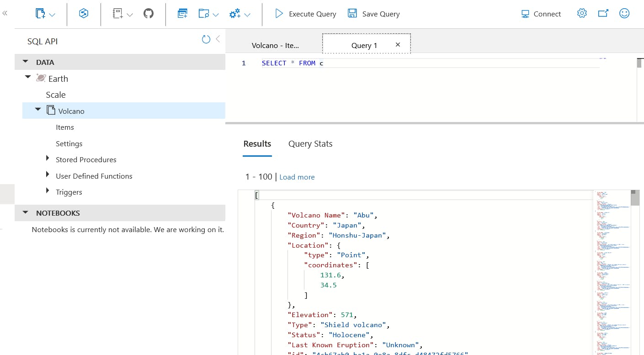Collapse the NOTEBOOKS section
The height and width of the screenshot is (355, 644).
click(26, 212)
